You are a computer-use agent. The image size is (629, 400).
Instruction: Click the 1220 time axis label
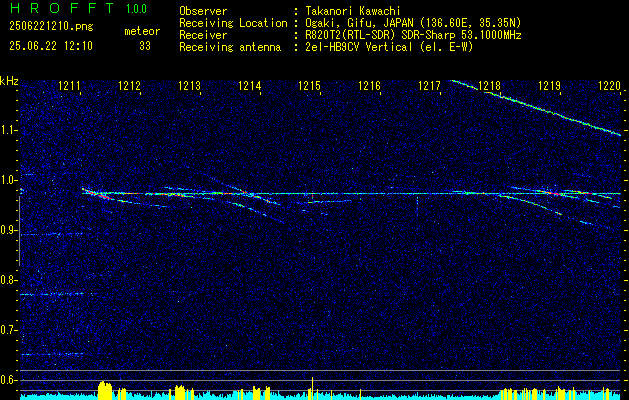[x=609, y=85]
